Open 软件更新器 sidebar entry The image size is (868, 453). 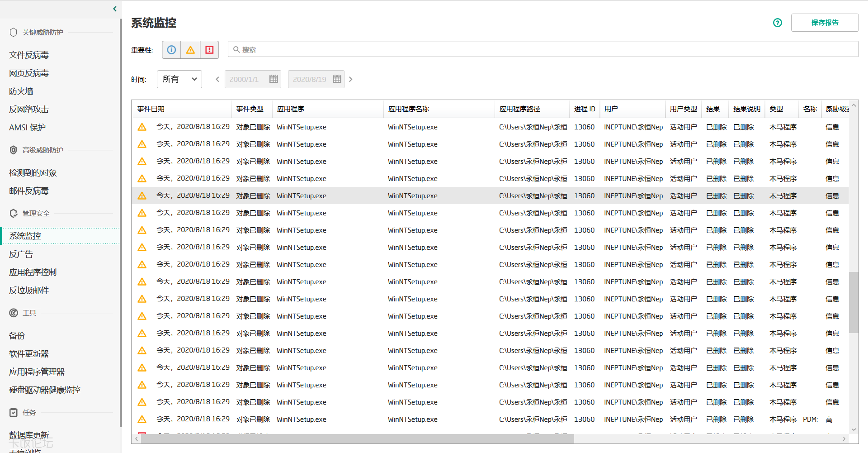coord(29,353)
